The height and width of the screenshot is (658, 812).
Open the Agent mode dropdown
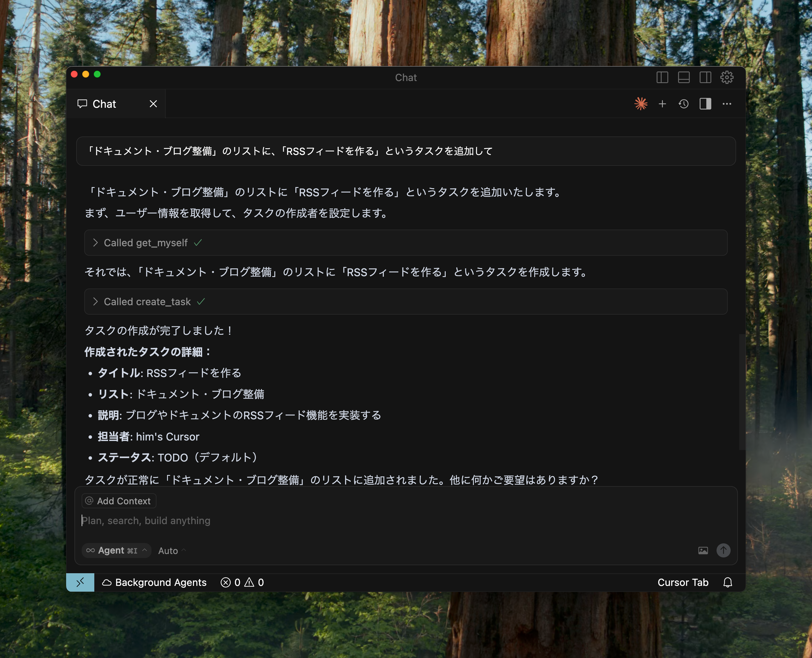pos(116,550)
